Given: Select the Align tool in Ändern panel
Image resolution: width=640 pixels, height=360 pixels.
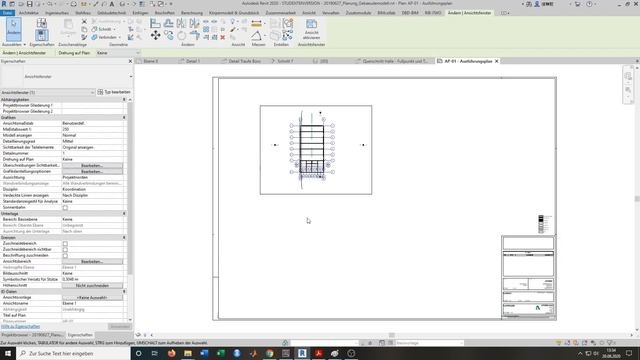Looking at the screenshot, I should pos(155,23).
